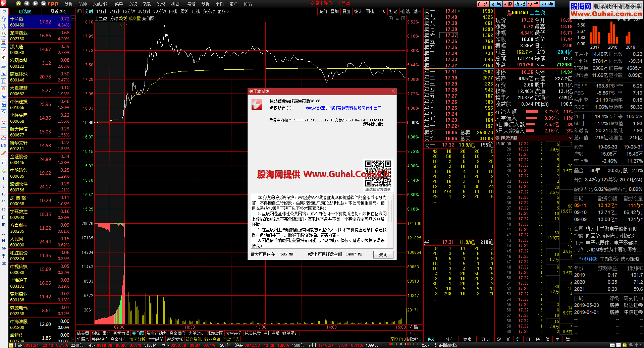
Task: Toggle the 逐笔还原 circular icon
Action: (498, 138)
